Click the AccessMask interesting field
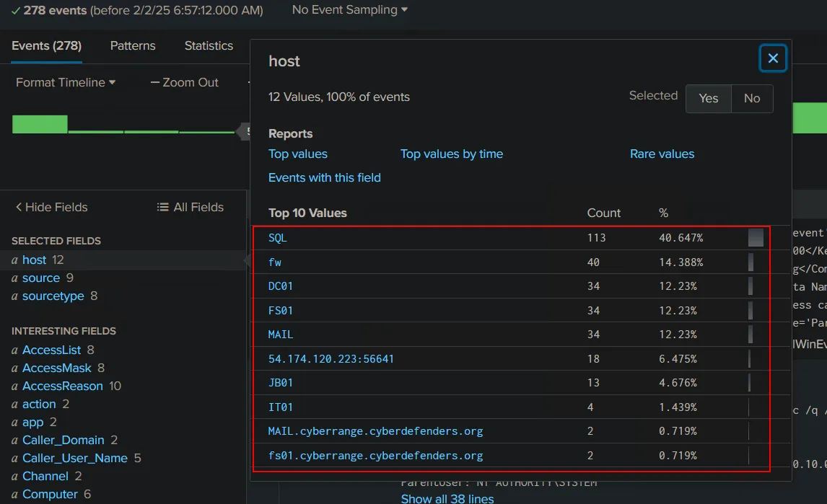 tap(58, 368)
